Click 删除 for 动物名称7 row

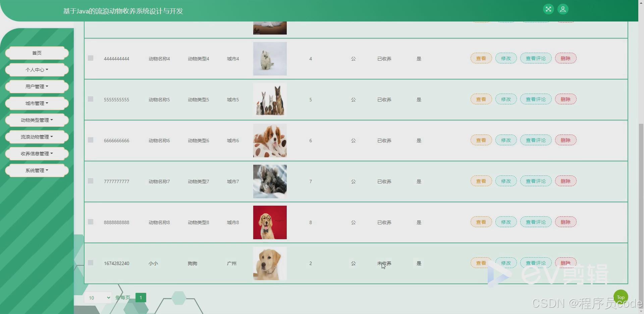coord(566,181)
